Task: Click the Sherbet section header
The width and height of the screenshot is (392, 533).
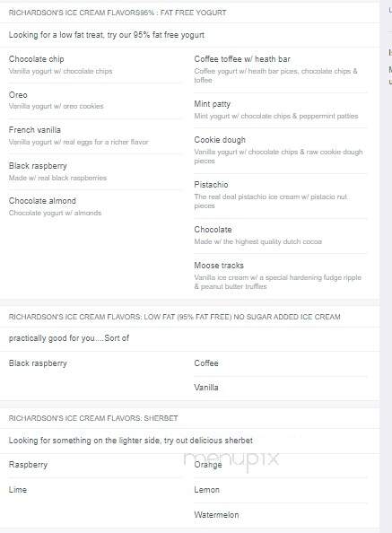Action: (x=93, y=418)
